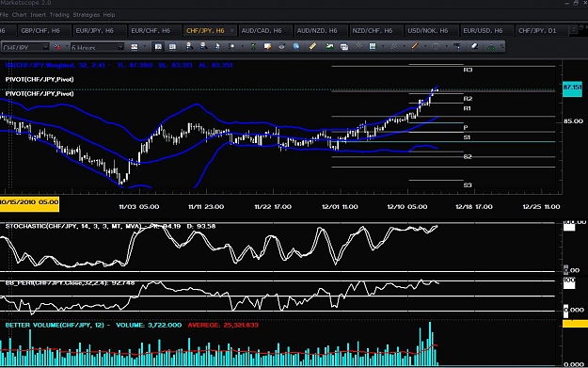
Task: Select the yellow ruler measure tool
Action: click(x=312, y=46)
